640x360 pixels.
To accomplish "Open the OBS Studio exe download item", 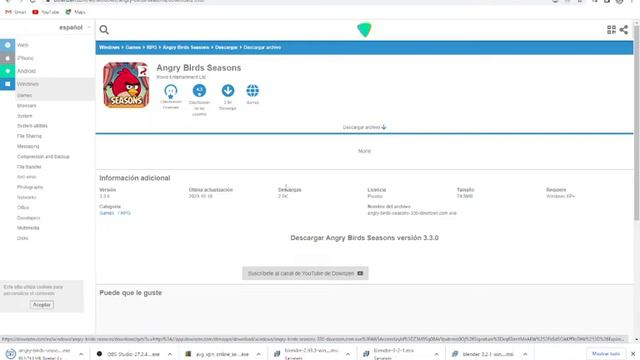I will [129, 354].
